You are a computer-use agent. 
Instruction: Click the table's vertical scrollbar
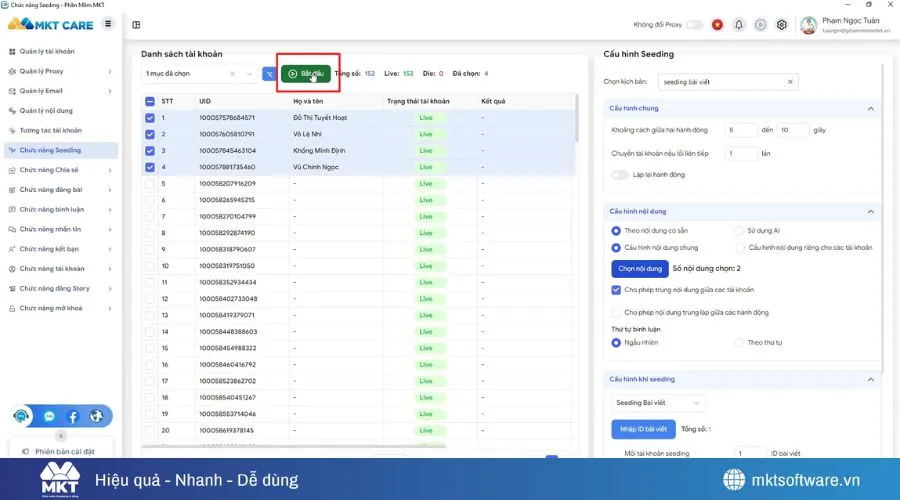(576, 118)
